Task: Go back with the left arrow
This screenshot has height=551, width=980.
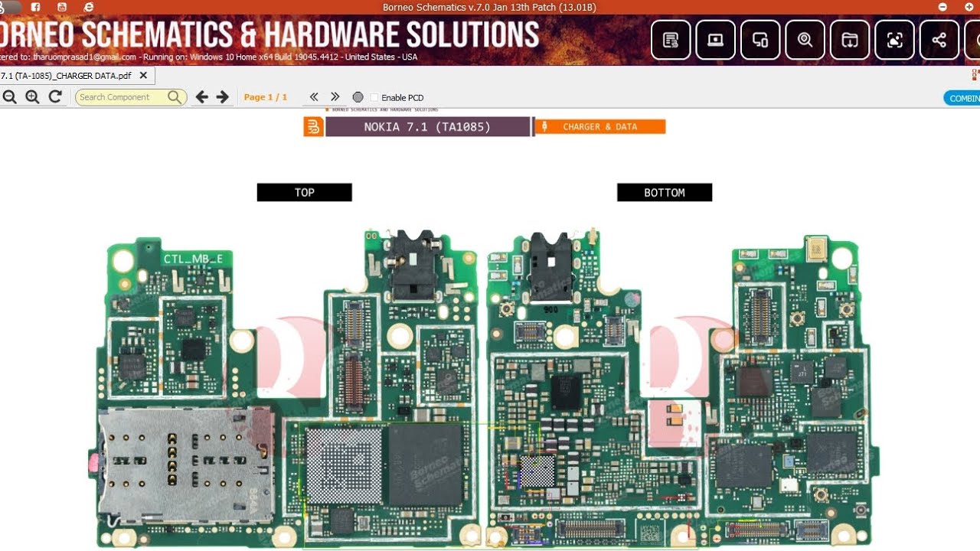Action: click(x=201, y=97)
